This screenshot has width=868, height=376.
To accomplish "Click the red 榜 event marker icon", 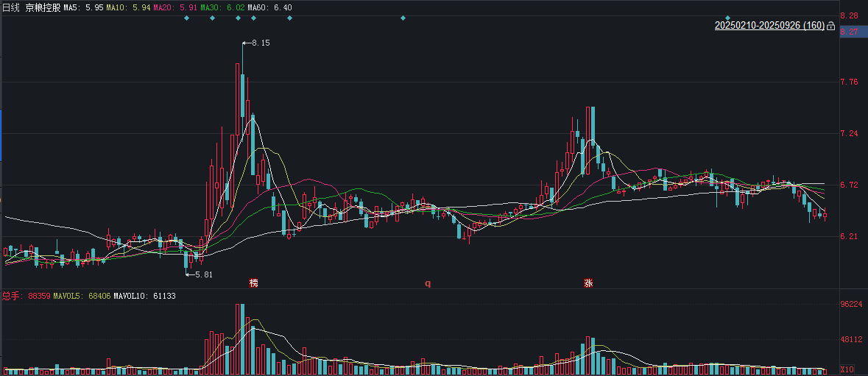I will 253,283.
